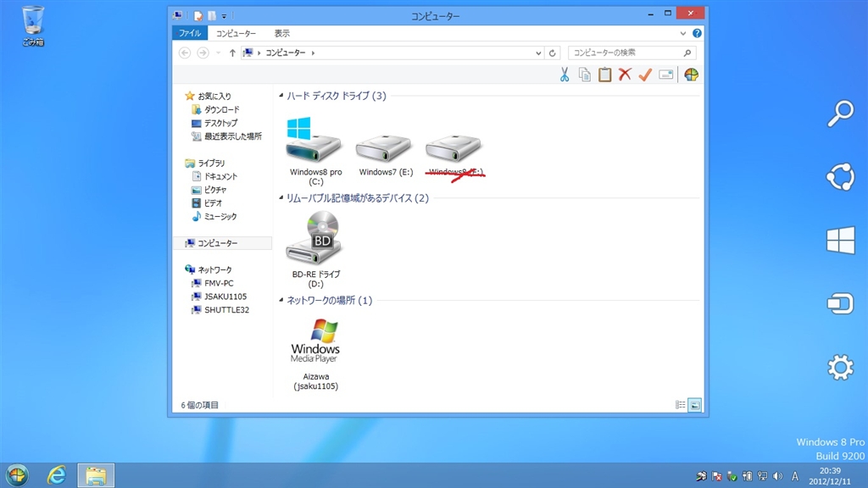Click the コンピューターの検索 search box
This screenshot has height=488, width=868.
tap(632, 53)
